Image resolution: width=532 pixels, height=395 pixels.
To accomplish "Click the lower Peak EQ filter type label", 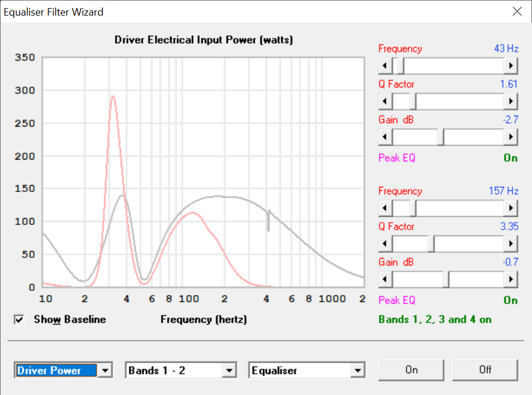I will click(397, 300).
